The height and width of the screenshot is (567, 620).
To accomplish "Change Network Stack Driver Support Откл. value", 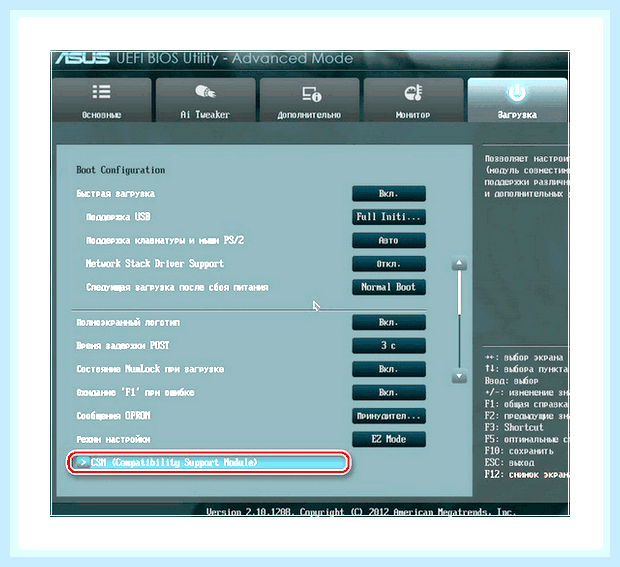I will (x=389, y=264).
